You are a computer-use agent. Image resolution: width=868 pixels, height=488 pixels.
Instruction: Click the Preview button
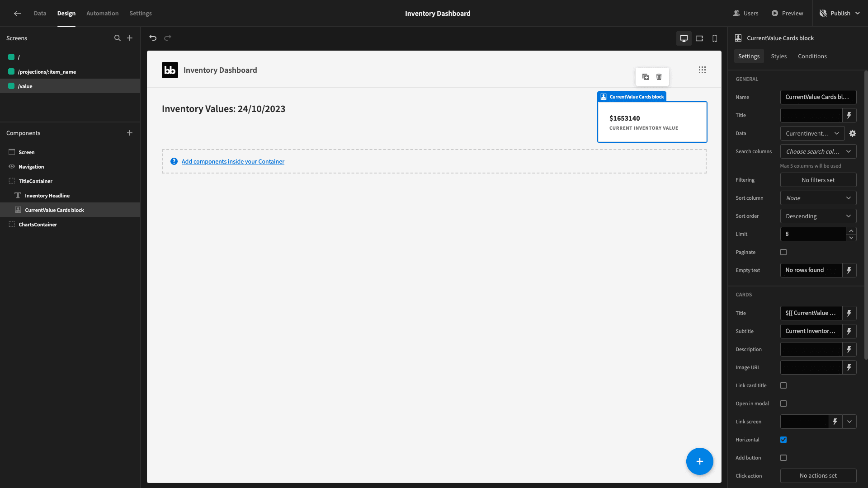[x=787, y=14]
